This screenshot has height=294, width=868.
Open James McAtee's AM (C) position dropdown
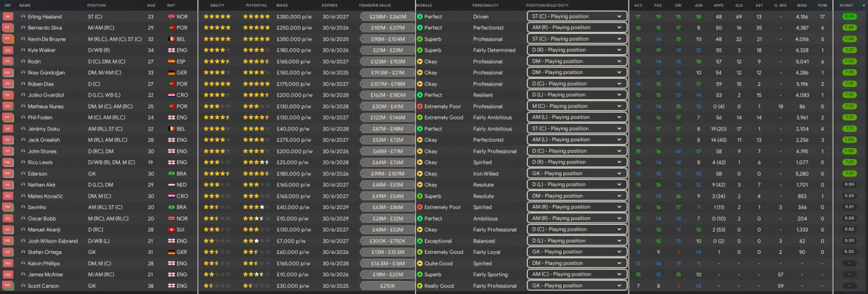(x=577, y=274)
